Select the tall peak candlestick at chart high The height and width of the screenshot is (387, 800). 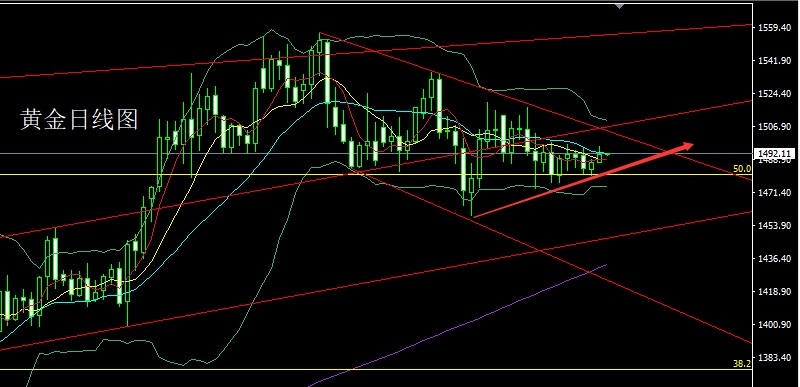[x=327, y=80]
